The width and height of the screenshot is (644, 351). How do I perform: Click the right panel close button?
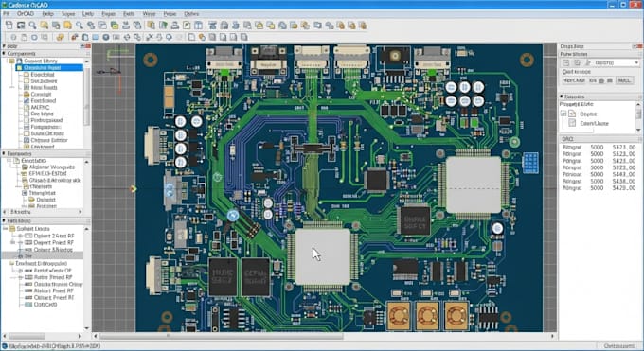tap(640, 46)
